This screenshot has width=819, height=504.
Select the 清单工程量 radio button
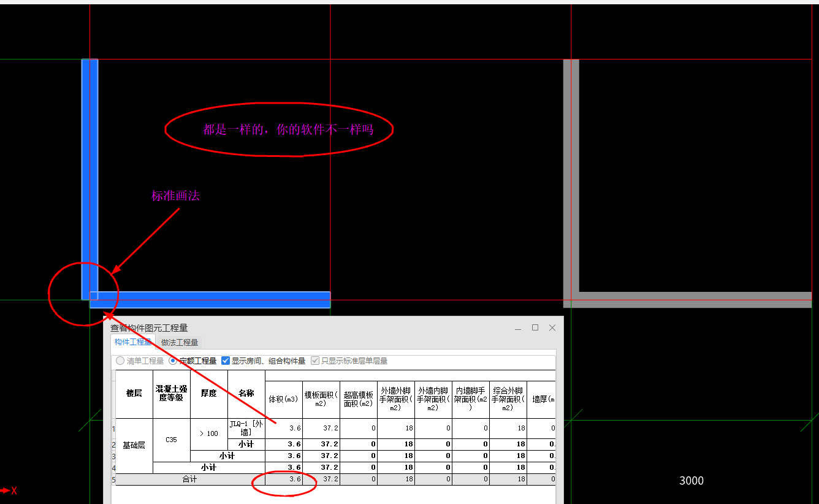click(140, 361)
